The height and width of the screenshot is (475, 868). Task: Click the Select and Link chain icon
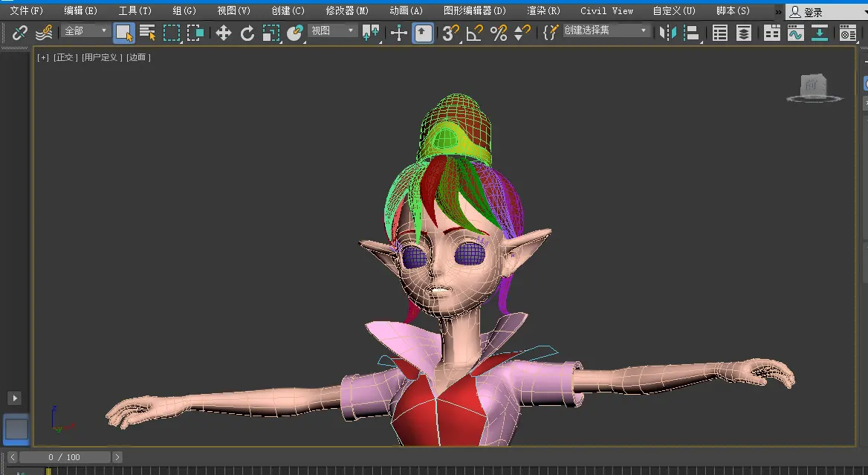(x=20, y=32)
